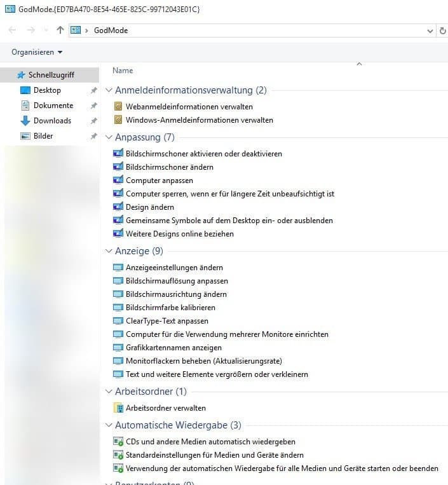Go back with the Back arrow
448x485 pixels.
coord(12,30)
